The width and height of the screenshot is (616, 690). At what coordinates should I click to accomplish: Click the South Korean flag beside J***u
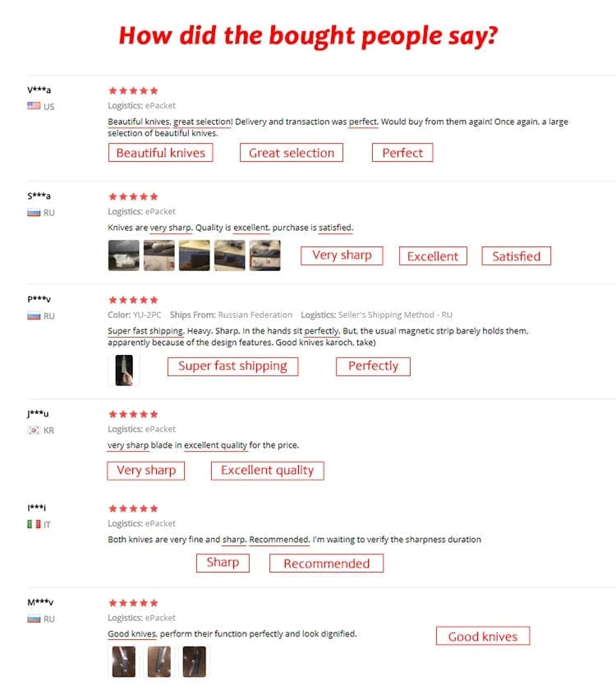click(34, 430)
